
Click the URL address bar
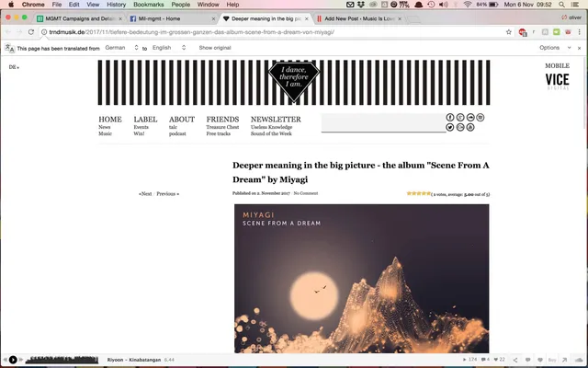(276, 32)
